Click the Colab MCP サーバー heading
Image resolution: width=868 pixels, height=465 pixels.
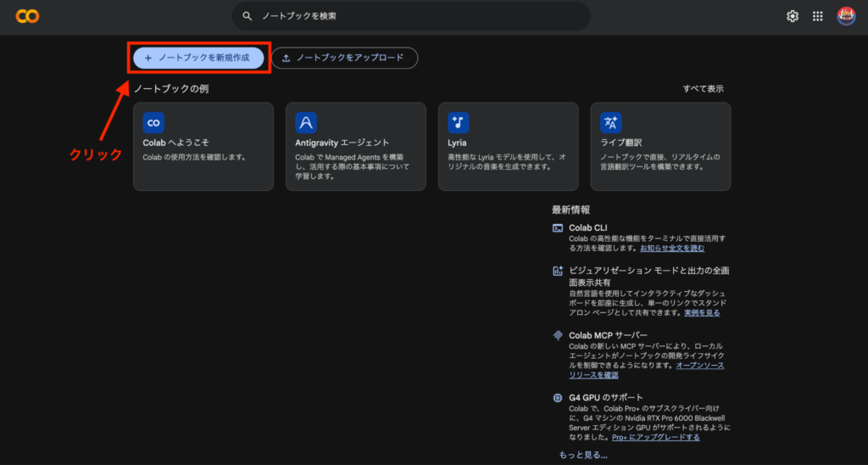click(608, 336)
